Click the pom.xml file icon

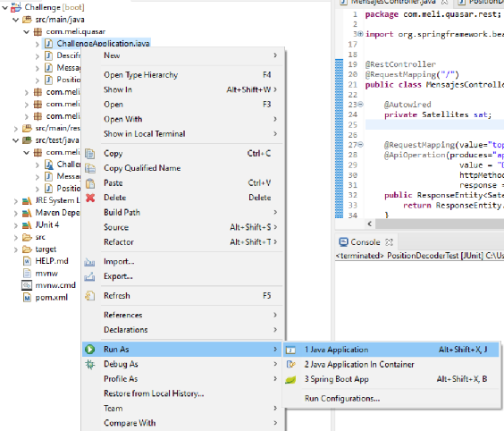pyautogui.click(x=27, y=298)
